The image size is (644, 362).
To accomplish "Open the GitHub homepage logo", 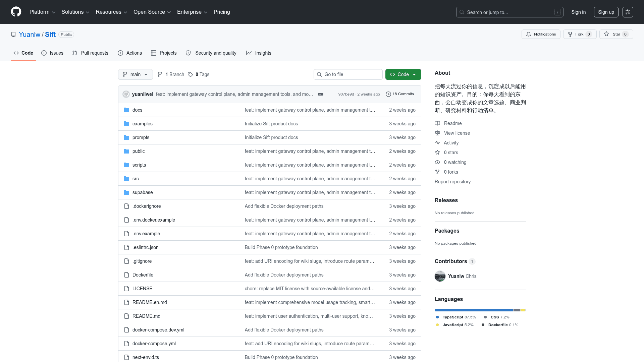I will pyautogui.click(x=16, y=12).
